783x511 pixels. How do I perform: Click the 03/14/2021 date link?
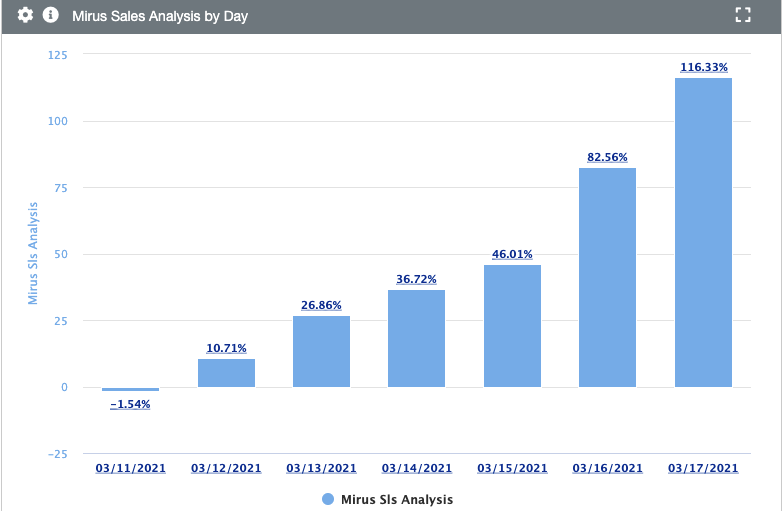click(416, 468)
